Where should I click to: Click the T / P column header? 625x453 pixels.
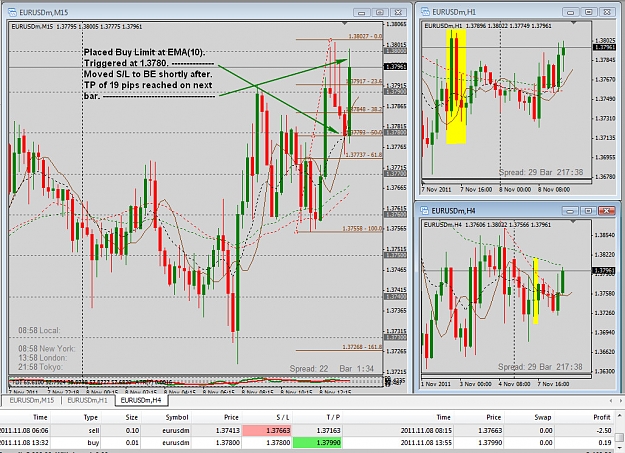tap(317, 418)
